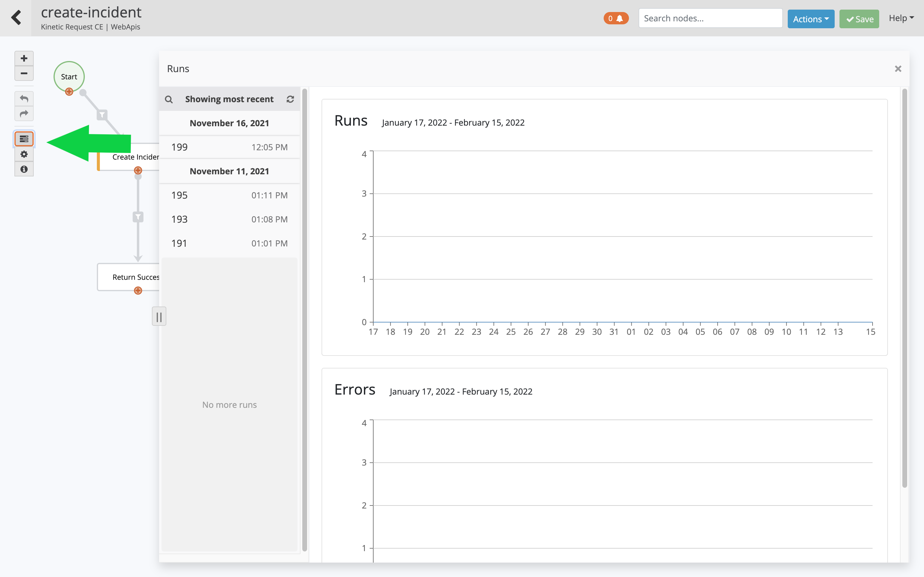924x577 pixels.
Task: Click the redo arrow icon
Action: pyautogui.click(x=24, y=114)
